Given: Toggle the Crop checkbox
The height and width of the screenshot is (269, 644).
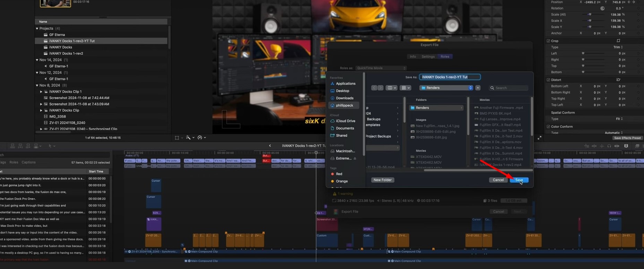Looking at the screenshot, I should tap(548, 41).
